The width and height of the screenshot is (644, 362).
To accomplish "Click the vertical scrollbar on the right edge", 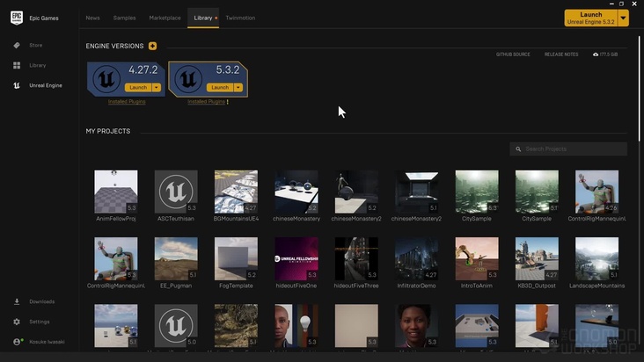I will tap(639, 89).
